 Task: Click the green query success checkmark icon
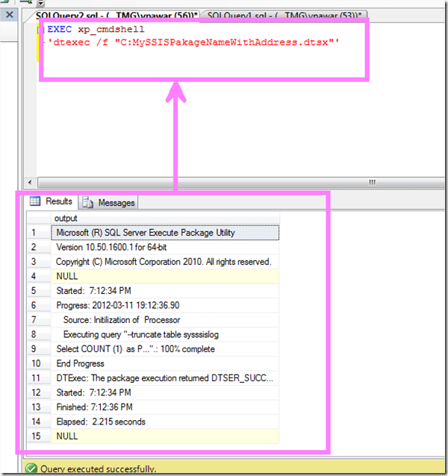(31, 469)
